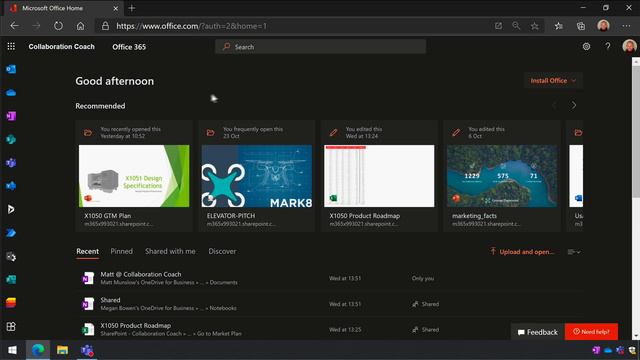Viewport: 640px width, 360px height.
Task: Click in the Office Search box
Action: [x=320, y=47]
